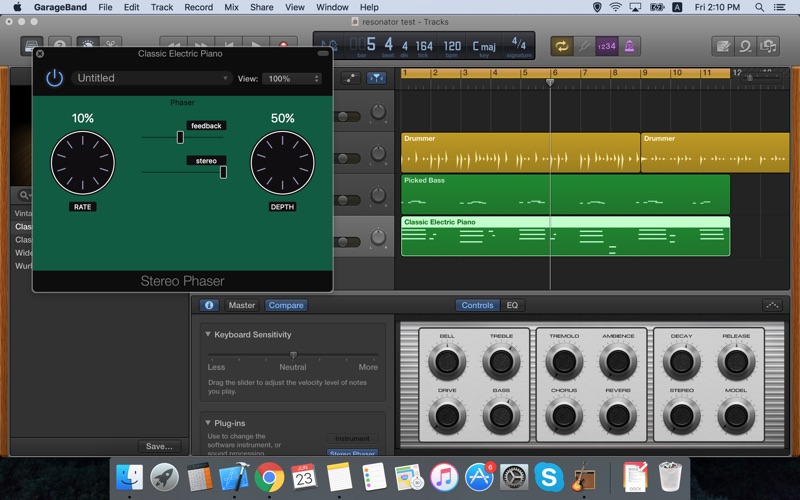
Task: Switch to the EQ tab
Action: [x=512, y=305]
